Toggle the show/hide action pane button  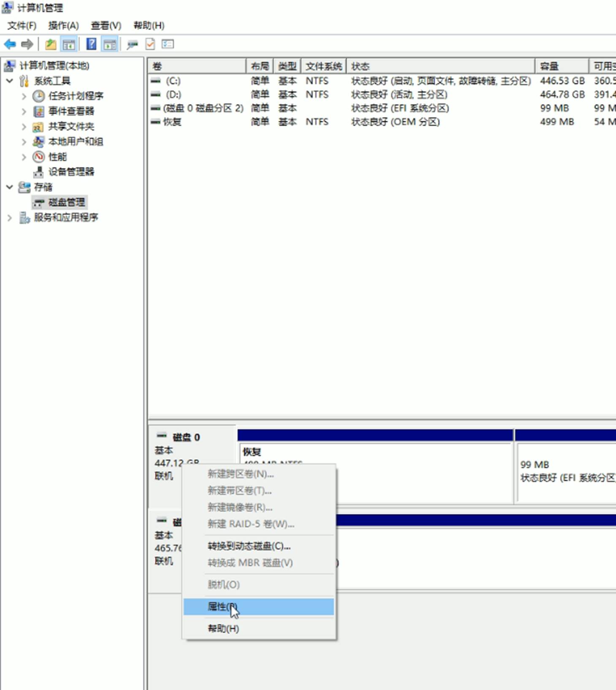click(x=110, y=44)
